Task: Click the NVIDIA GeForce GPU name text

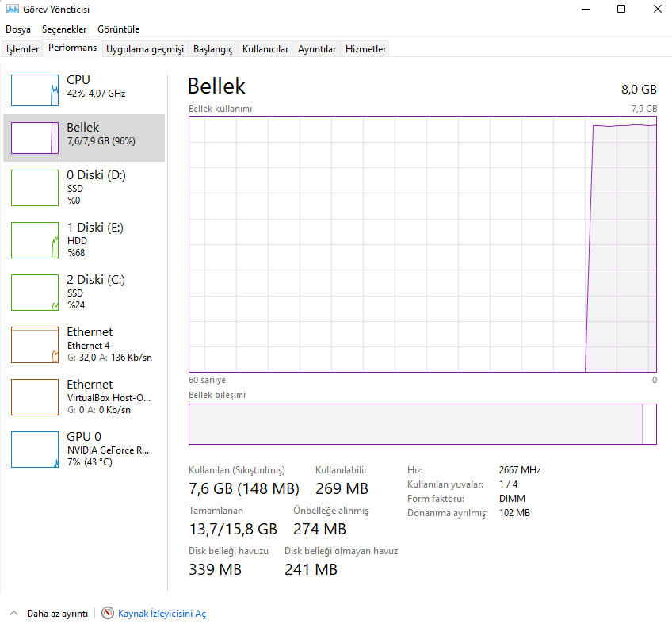Action: point(108,450)
